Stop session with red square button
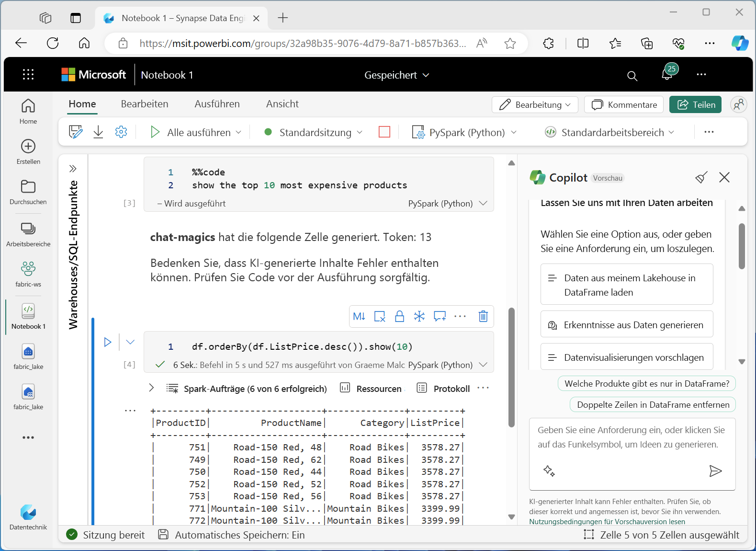Screen dimensions: 756x551 (384, 132)
